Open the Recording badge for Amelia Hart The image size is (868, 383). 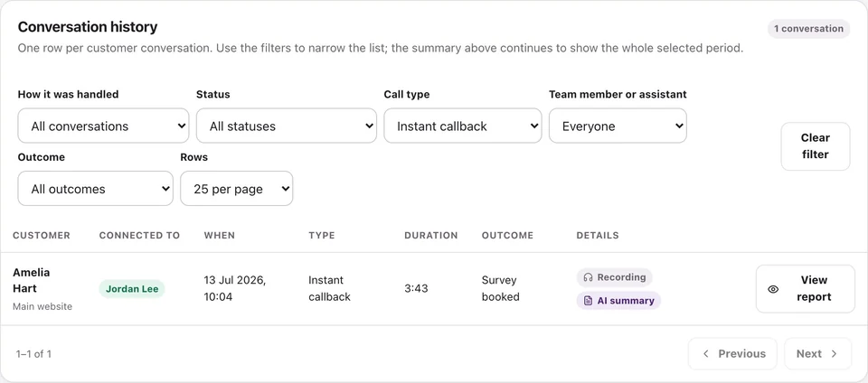point(615,277)
